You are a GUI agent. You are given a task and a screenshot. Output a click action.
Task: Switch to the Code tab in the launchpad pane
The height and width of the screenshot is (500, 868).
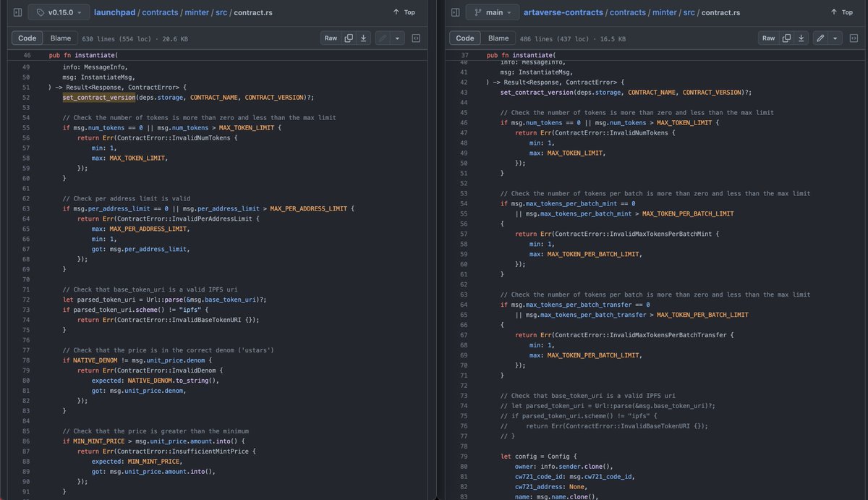[27, 38]
